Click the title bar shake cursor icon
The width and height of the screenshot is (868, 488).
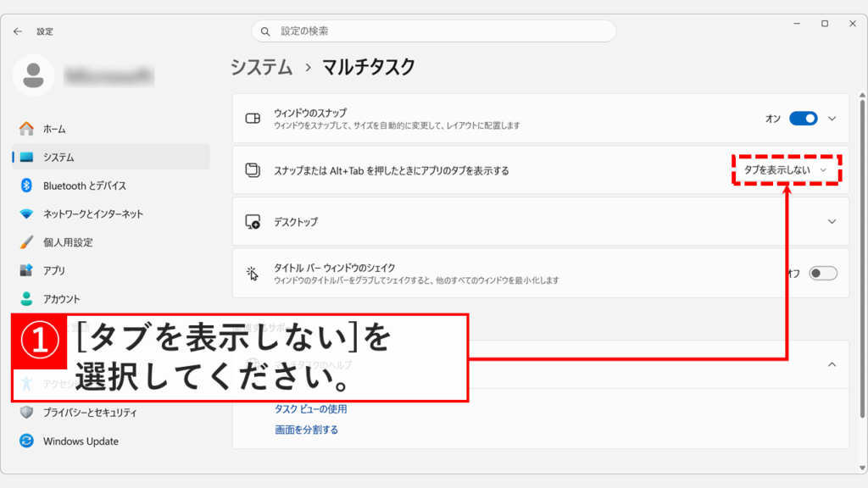(253, 274)
